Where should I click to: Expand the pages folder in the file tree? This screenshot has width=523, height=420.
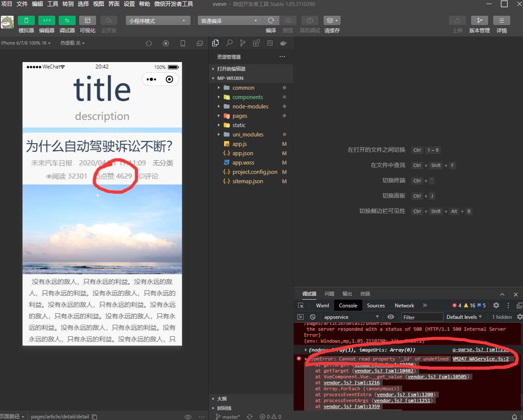[x=240, y=116]
